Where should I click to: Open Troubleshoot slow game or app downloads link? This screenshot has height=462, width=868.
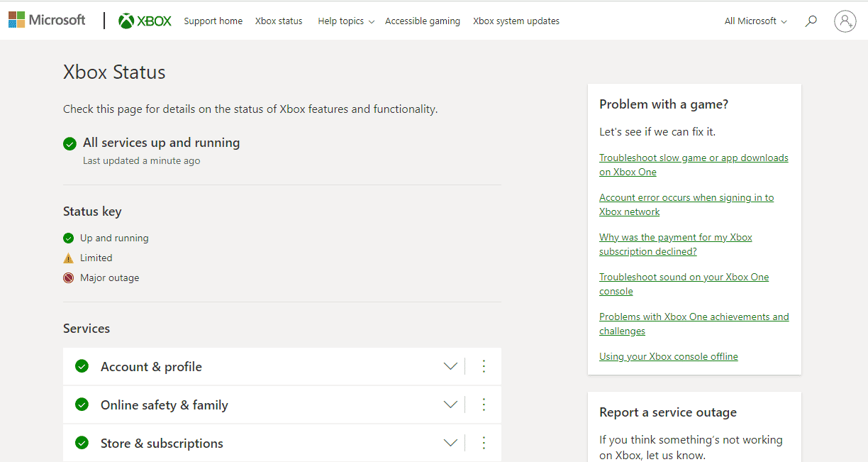pos(694,165)
